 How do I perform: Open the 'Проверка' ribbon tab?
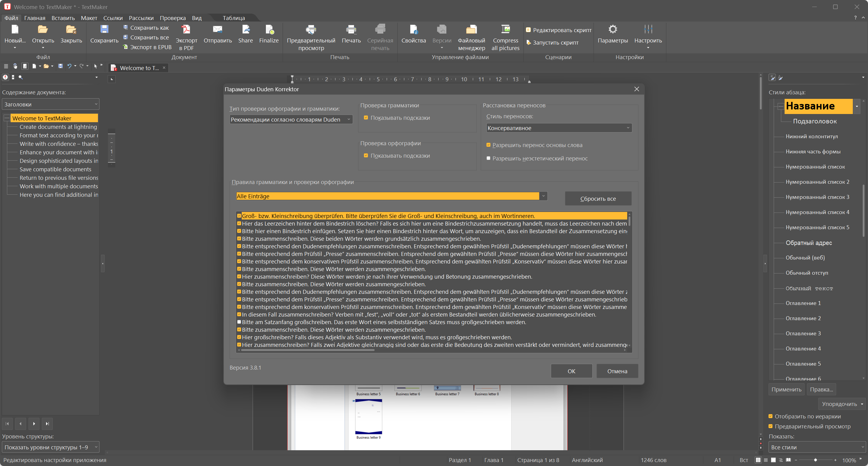[173, 18]
